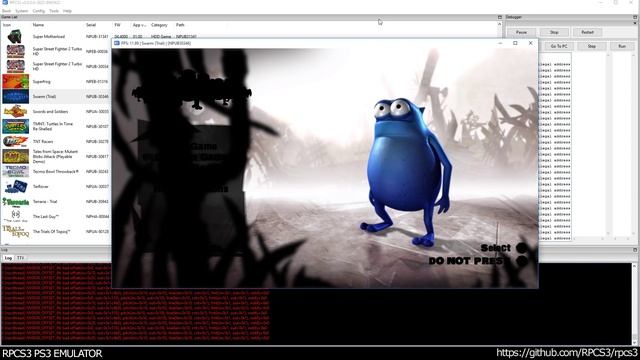Select the Superfrog name text
The height and width of the screenshot is (360, 640).
(x=41, y=81)
